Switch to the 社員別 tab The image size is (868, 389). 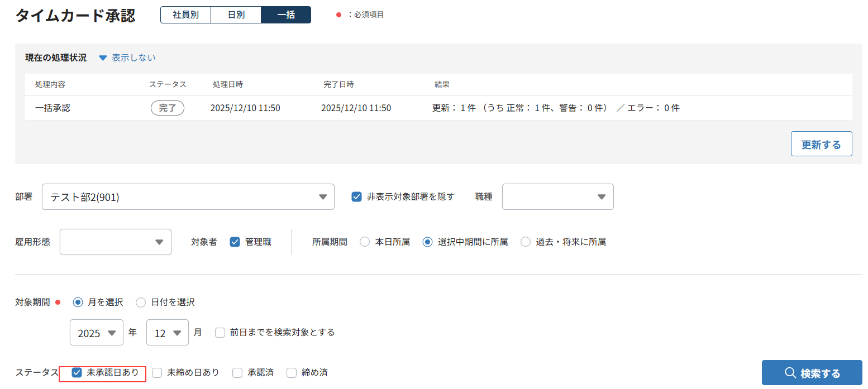(x=185, y=15)
